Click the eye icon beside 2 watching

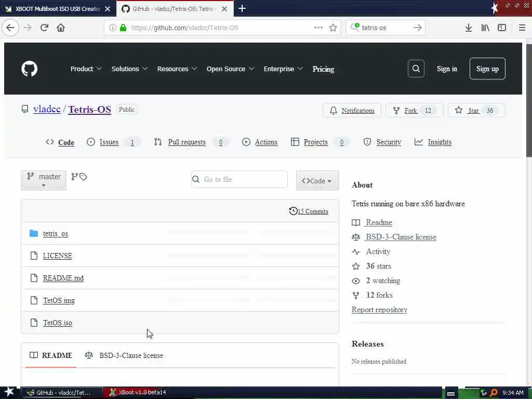356,281
